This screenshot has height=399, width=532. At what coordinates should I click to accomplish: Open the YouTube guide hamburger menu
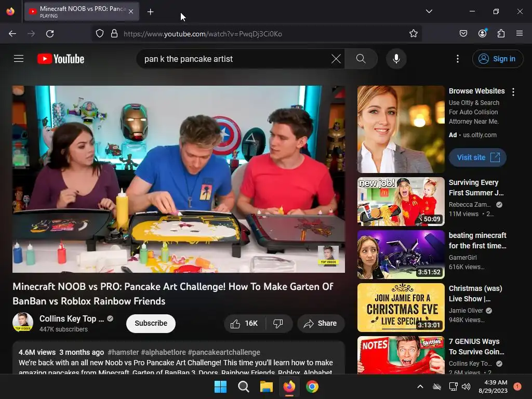(19, 59)
